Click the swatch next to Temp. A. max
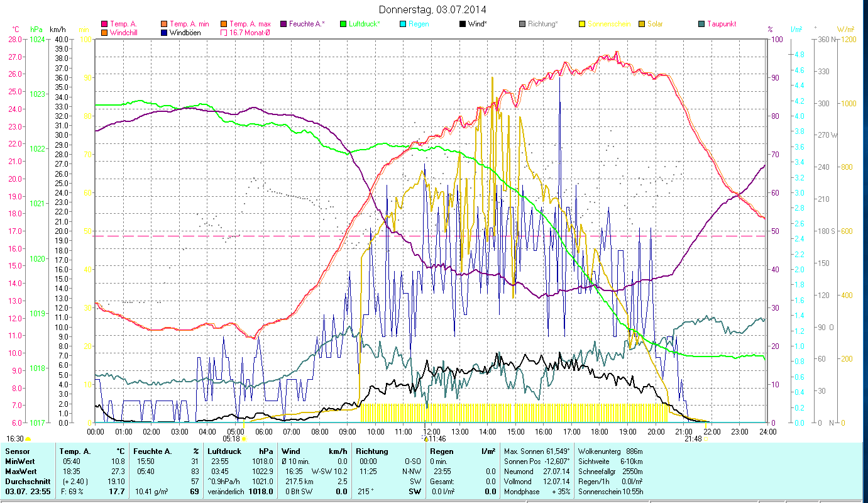868x503 pixels. pos(223,24)
